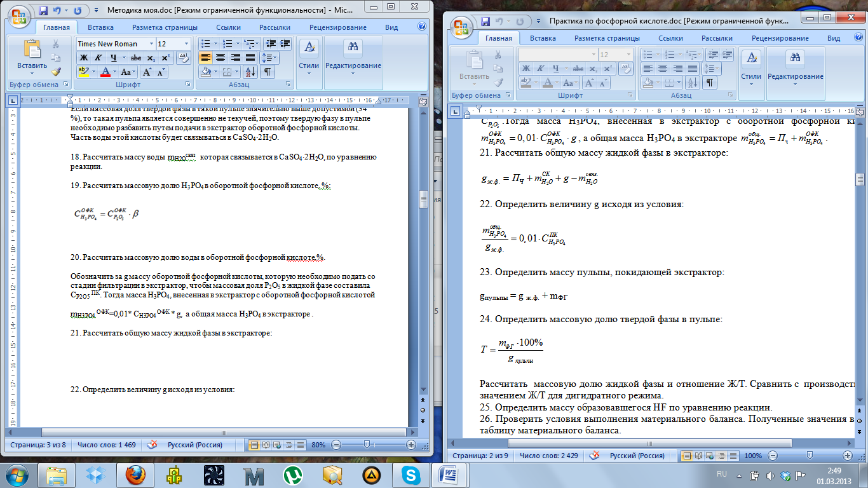Open uTorrent from the taskbar
The width and height of the screenshot is (868, 488).
293,475
